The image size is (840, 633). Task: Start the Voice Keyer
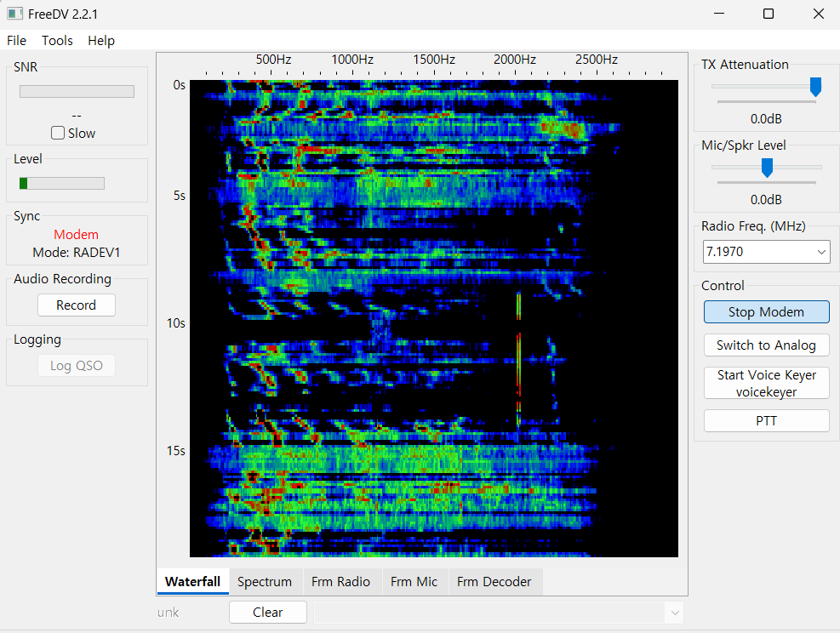(766, 383)
